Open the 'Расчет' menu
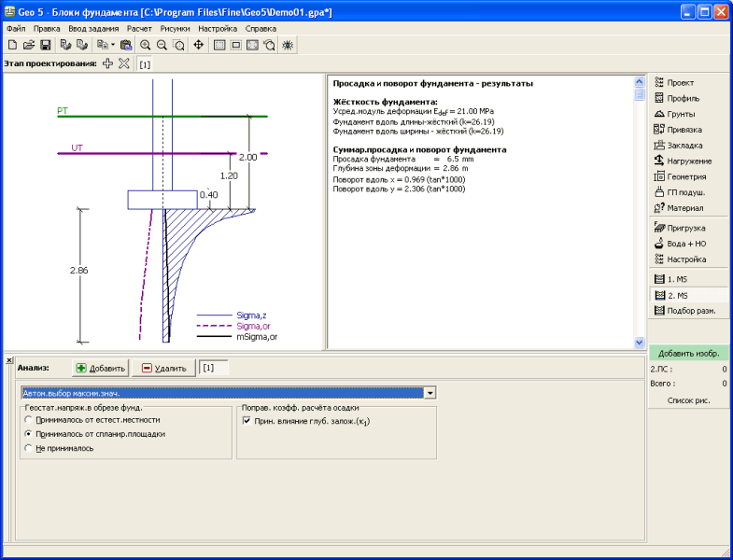Screen dimensions: 733x560 139,29
